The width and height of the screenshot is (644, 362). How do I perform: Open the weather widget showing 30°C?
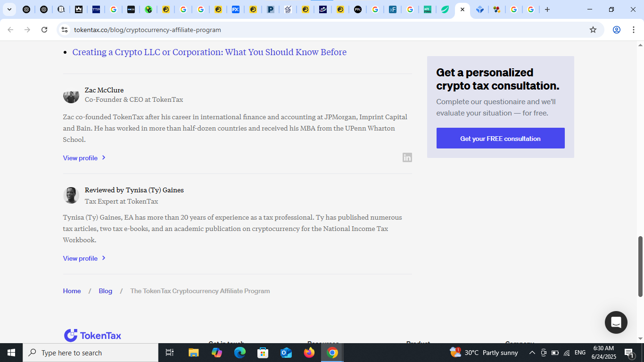(484, 353)
